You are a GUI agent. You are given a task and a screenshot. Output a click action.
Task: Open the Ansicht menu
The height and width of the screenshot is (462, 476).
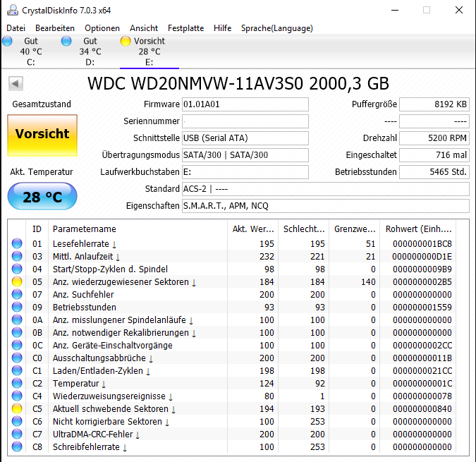point(144,28)
